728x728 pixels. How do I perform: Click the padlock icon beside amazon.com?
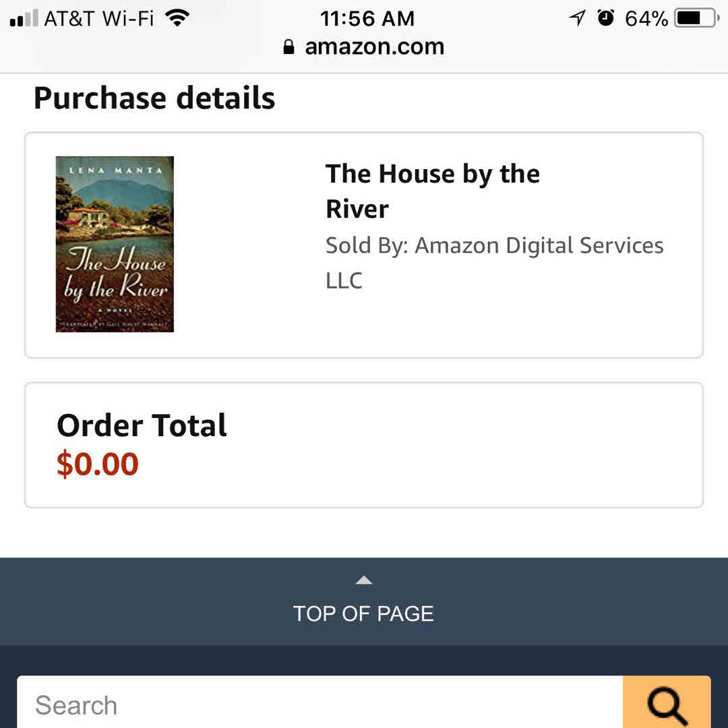point(289,47)
